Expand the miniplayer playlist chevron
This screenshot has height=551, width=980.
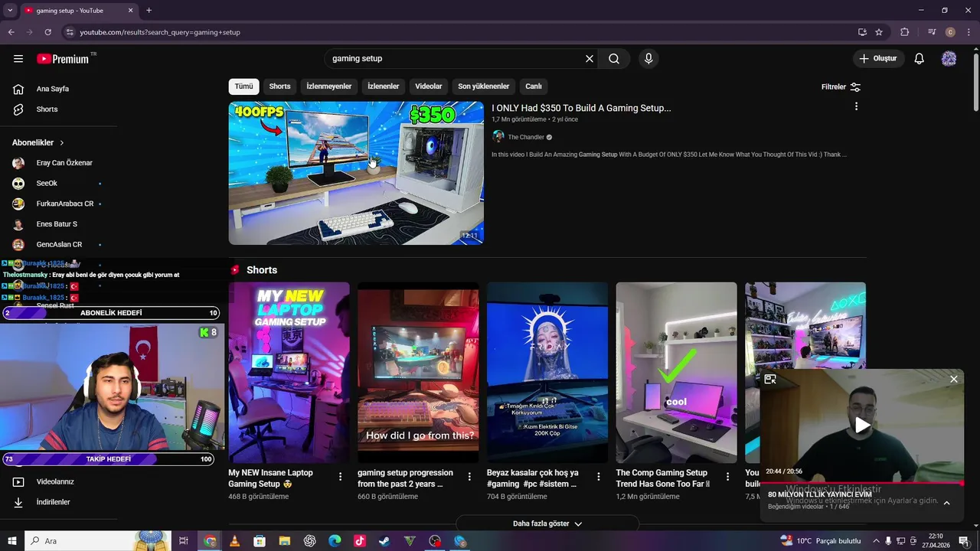[x=946, y=503]
